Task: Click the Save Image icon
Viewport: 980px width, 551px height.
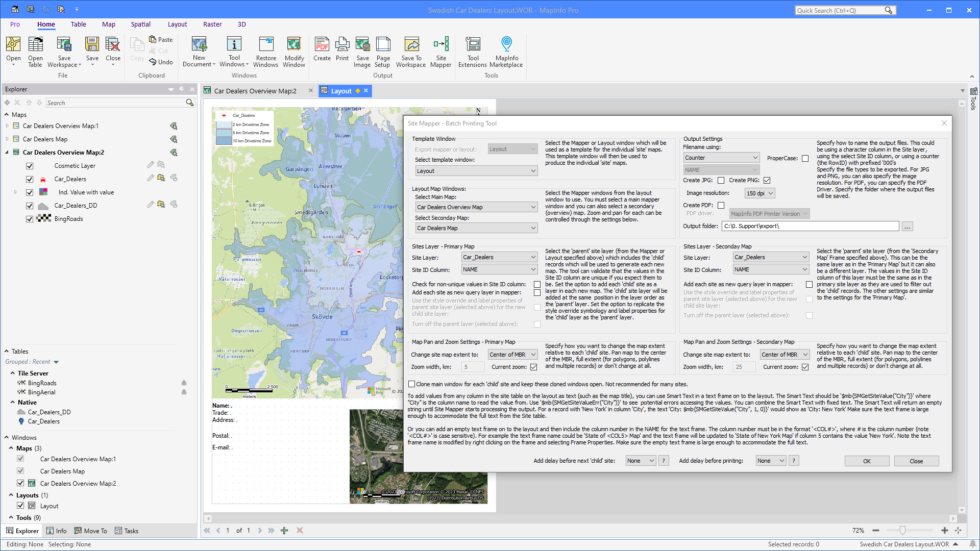Action: click(362, 51)
